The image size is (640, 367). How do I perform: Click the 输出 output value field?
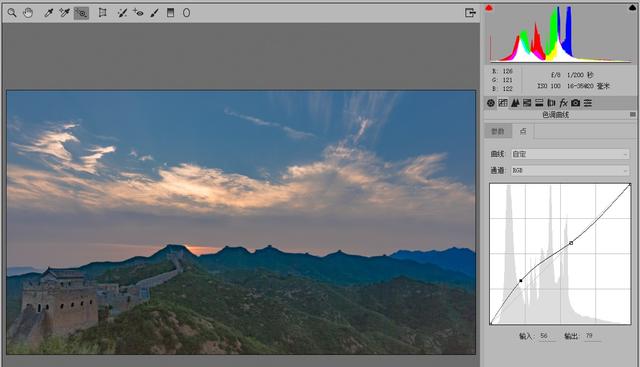[x=592, y=336]
